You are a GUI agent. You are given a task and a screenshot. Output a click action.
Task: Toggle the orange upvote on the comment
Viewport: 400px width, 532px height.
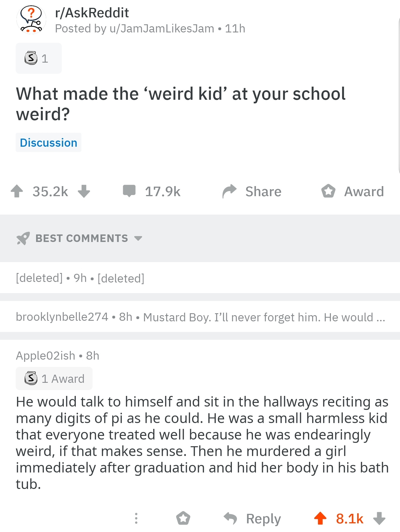(320, 518)
